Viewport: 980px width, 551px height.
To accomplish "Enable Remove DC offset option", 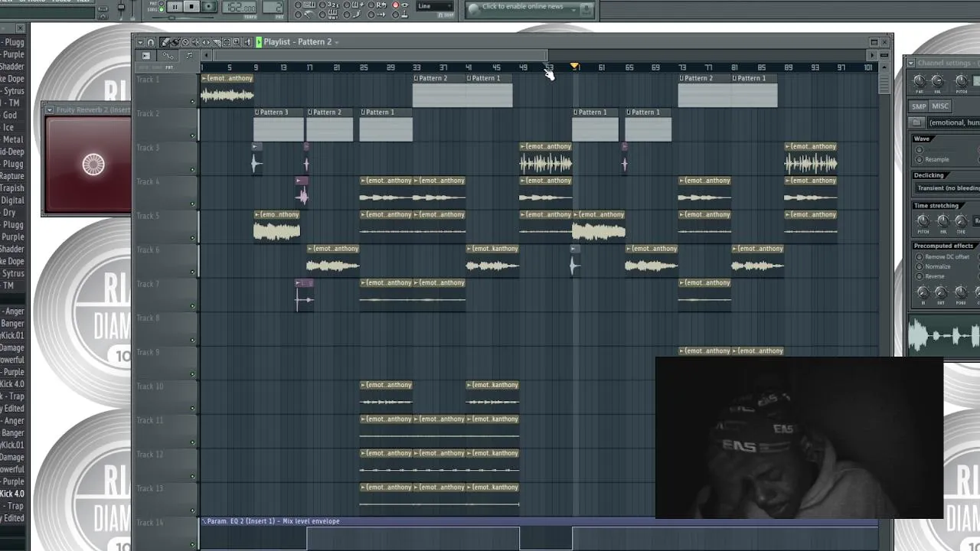I will pyautogui.click(x=920, y=257).
